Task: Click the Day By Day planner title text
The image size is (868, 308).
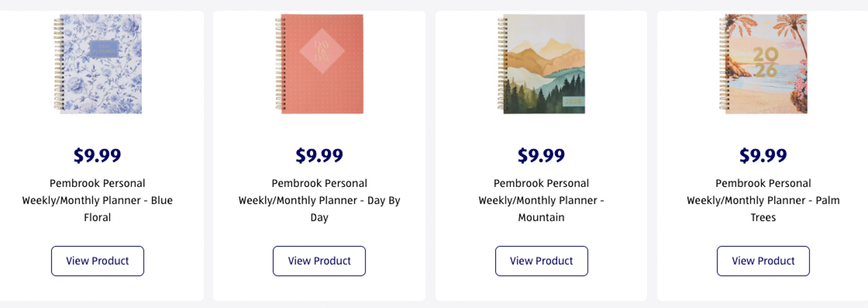Action: tap(319, 200)
